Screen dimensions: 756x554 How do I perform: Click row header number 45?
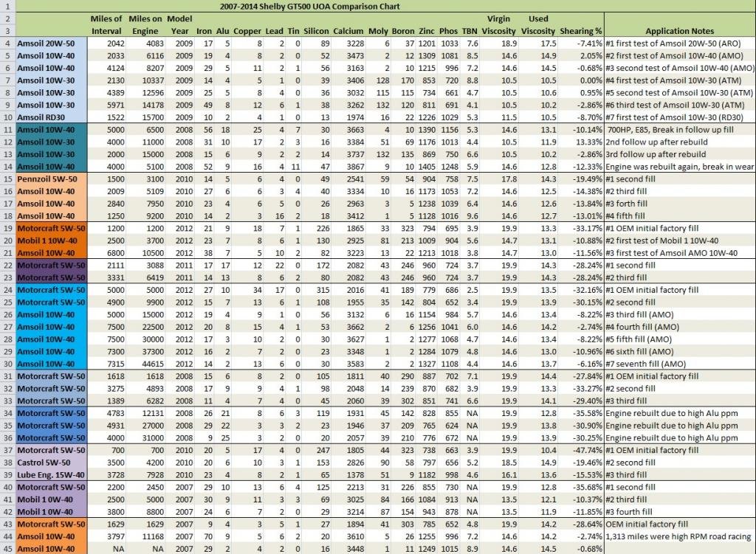(x=7, y=549)
